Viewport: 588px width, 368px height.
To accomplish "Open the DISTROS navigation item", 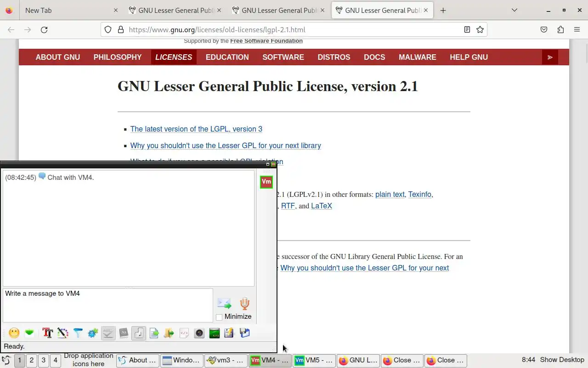I will [x=334, y=57].
